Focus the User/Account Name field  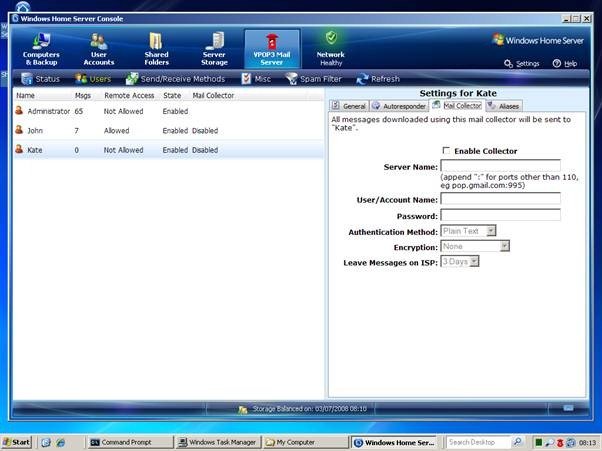coord(500,199)
